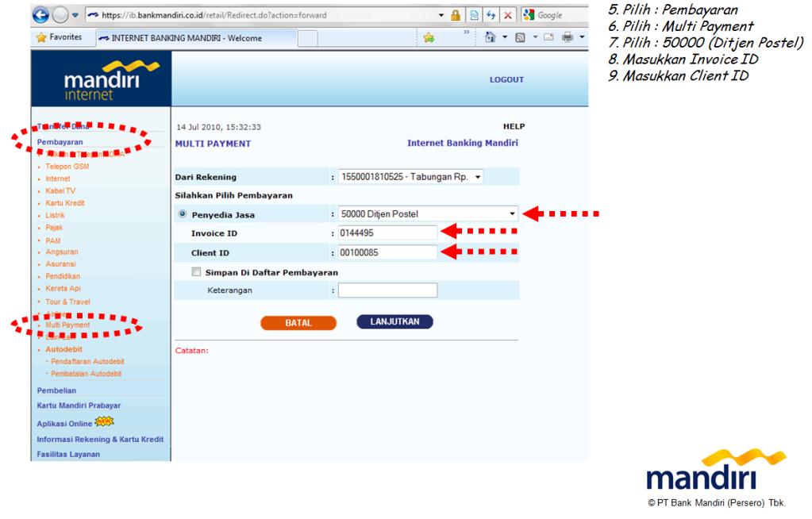812x519 pixels.
Task: Open Pembatalan Autodebit link
Action: point(86,374)
